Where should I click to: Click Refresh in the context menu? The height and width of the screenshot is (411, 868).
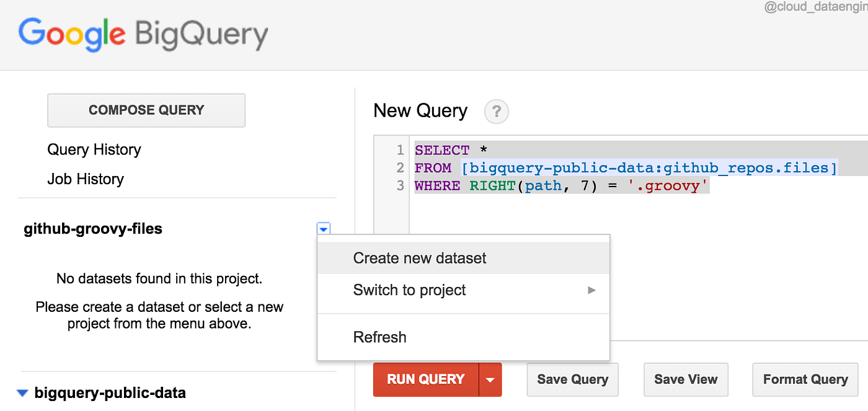380,337
